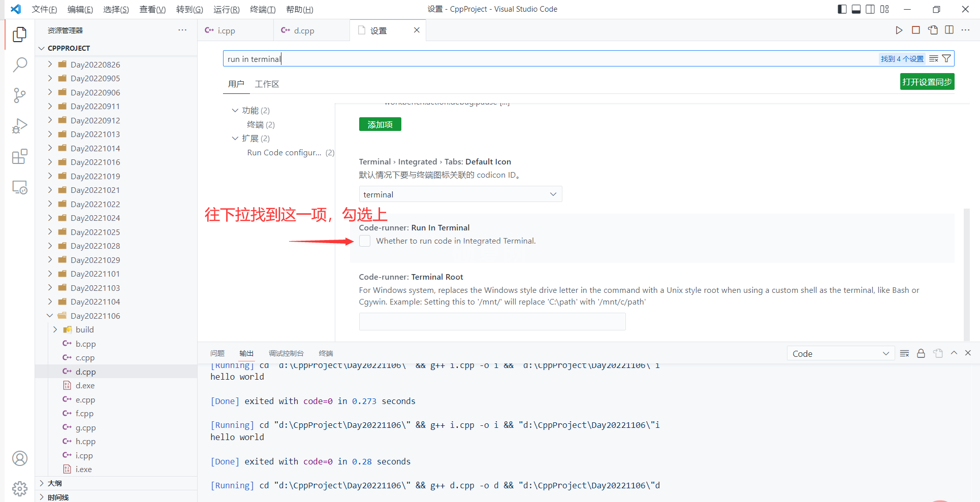Click the Run Code play icon
The image size is (980, 502).
click(x=899, y=30)
